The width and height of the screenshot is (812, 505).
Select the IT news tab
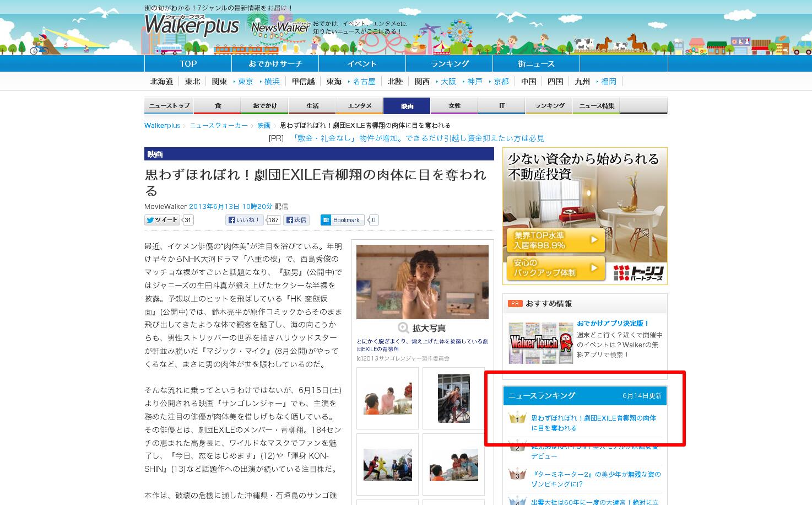[x=502, y=105]
